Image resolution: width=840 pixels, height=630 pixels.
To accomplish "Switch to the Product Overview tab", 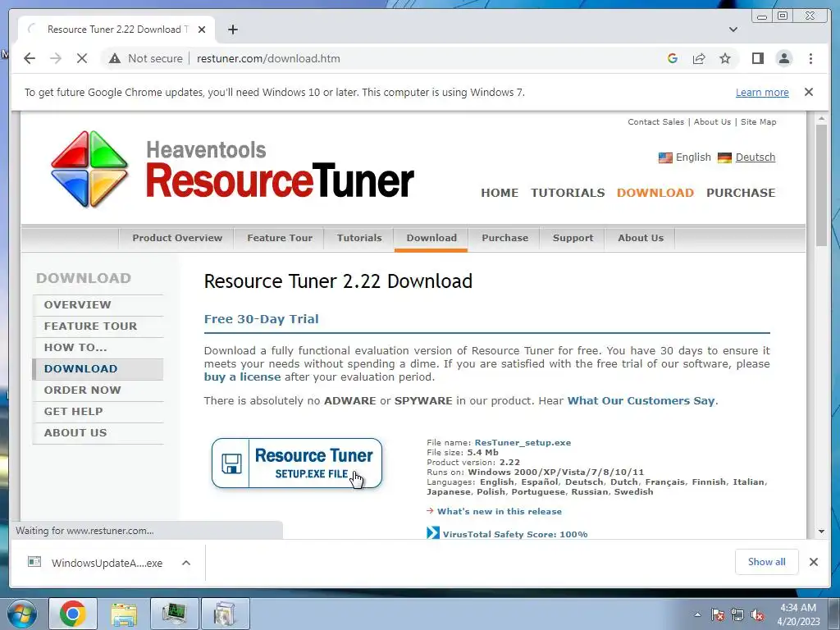I will (x=177, y=238).
